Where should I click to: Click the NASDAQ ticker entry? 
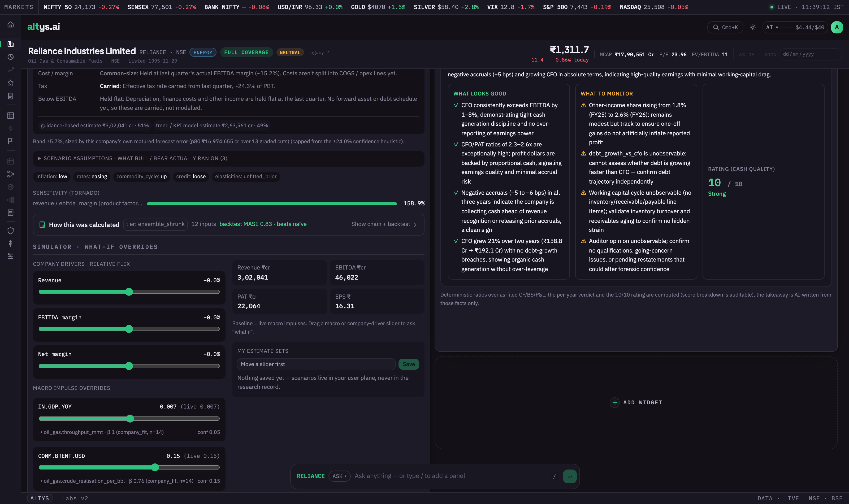point(654,7)
